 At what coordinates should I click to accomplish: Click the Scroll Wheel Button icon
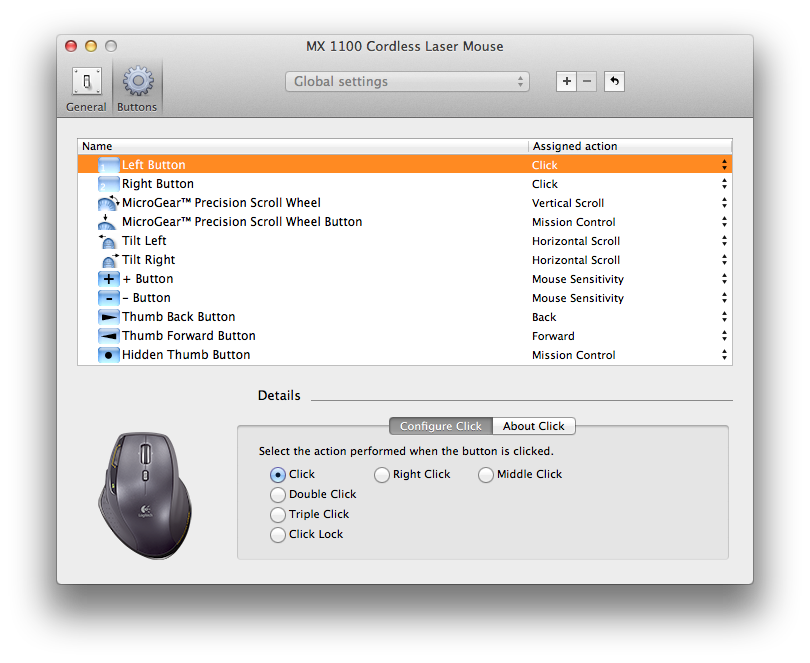(107, 222)
